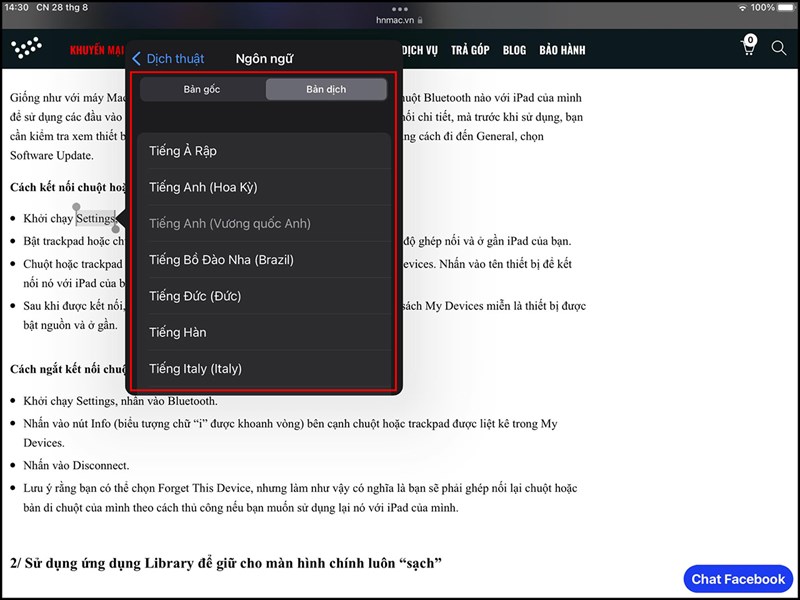The image size is (800, 600).
Task: Tap the three-dot multitasking indicator
Action: coord(399,9)
